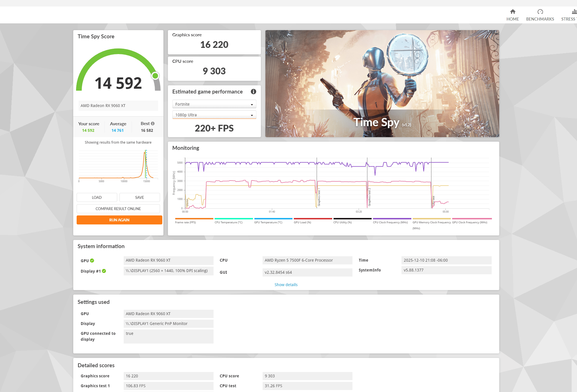
Task: Click CPU Clock Frequency purple legend swatch
Action: [392, 219]
